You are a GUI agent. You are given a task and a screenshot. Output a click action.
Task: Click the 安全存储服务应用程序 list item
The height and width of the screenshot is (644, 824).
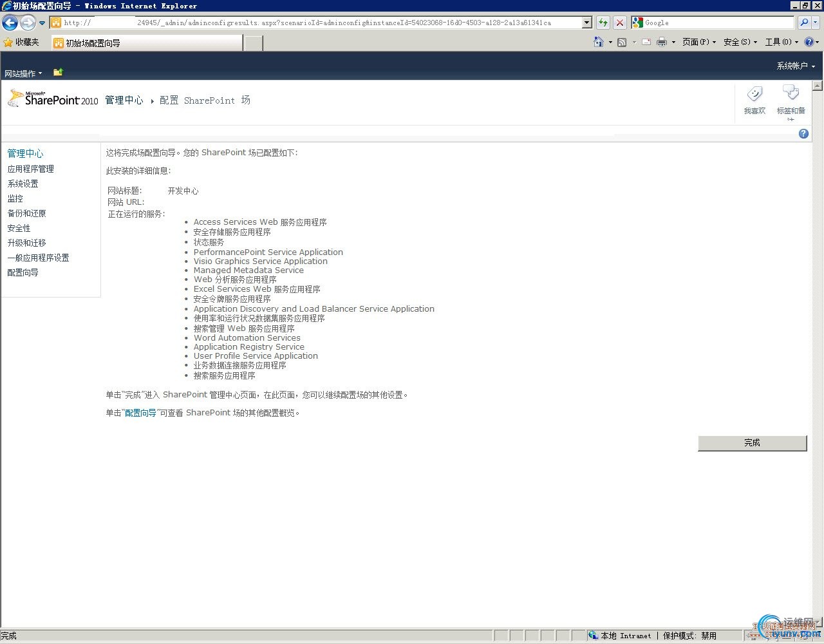tap(232, 232)
